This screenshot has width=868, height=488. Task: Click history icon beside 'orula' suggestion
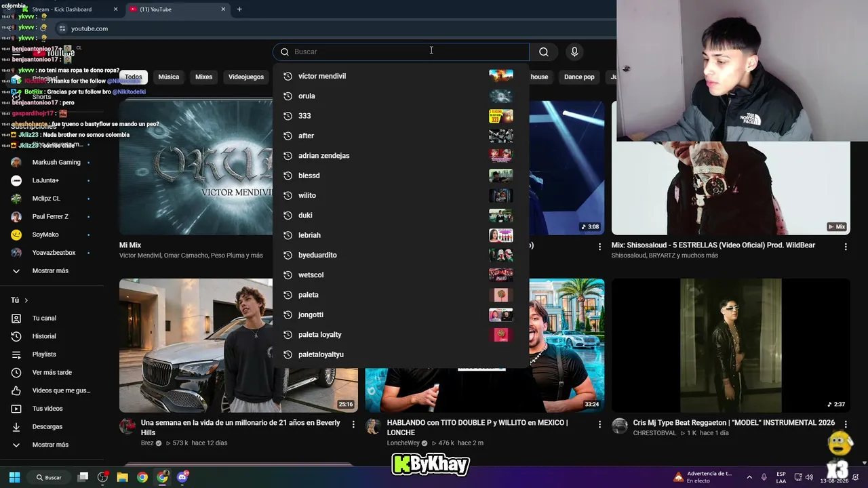pos(288,96)
